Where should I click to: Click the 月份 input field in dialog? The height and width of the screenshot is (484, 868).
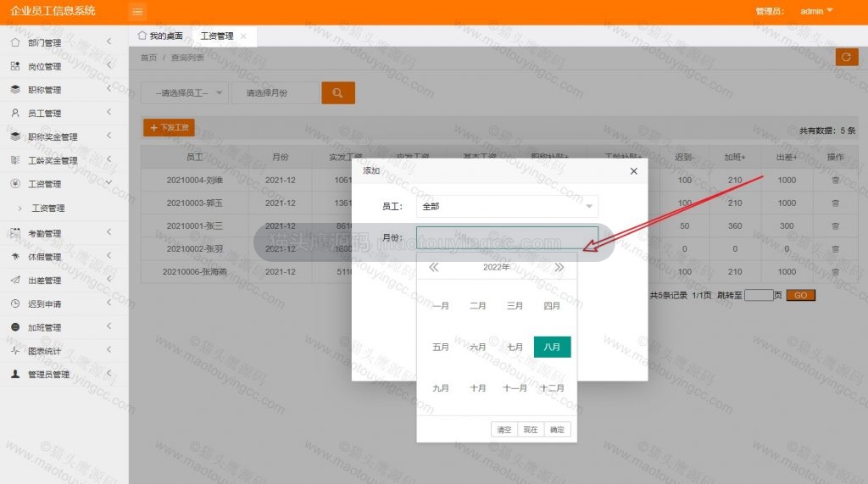tap(507, 237)
